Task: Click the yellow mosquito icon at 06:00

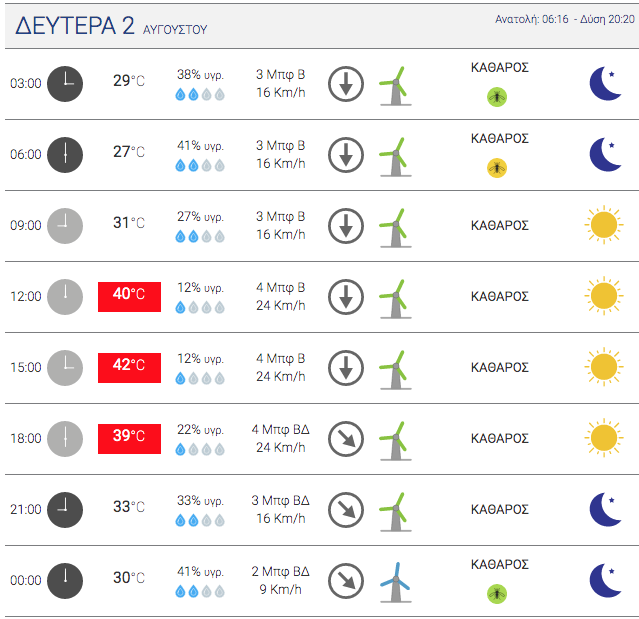Action: pyautogui.click(x=497, y=167)
